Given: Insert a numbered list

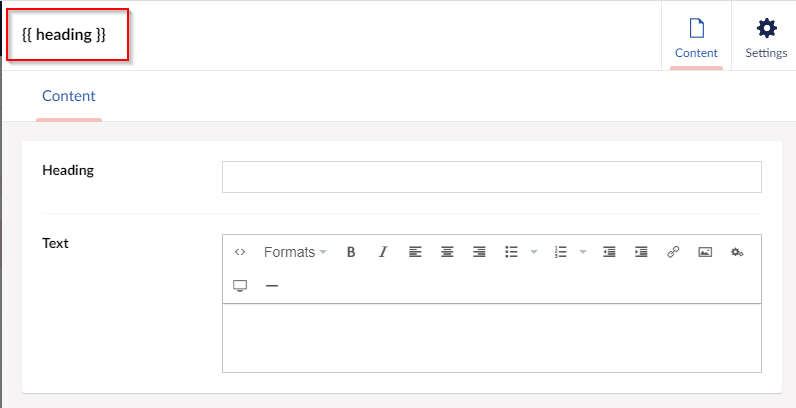Looking at the screenshot, I should pyautogui.click(x=560, y=252).
